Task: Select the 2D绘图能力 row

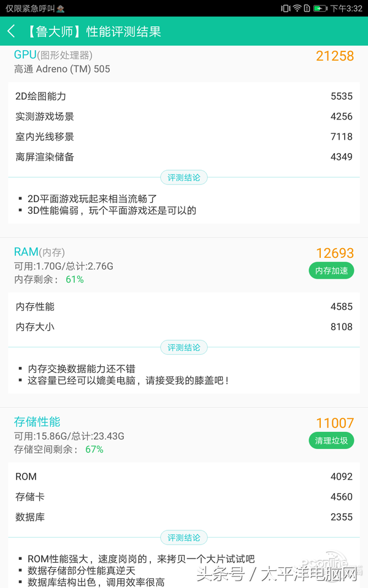Action: pos(184,96)
